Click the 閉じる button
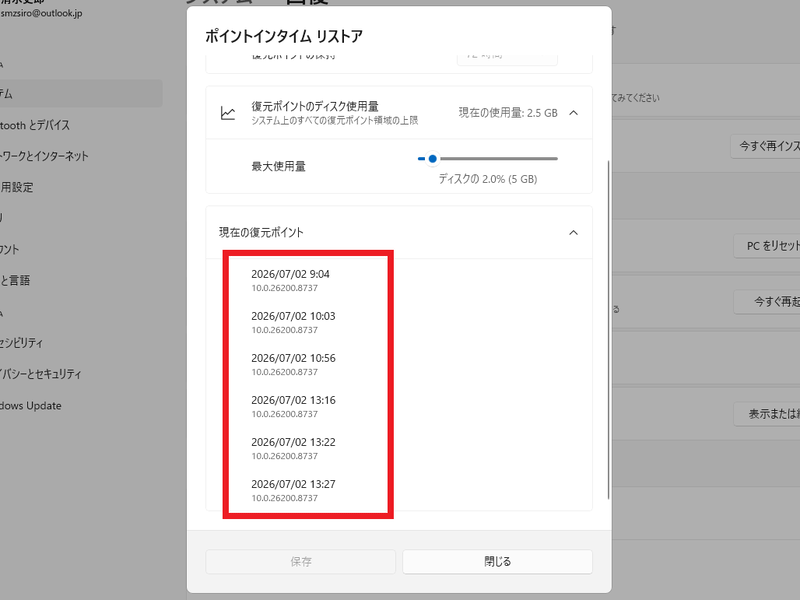 tap(497, 562)
